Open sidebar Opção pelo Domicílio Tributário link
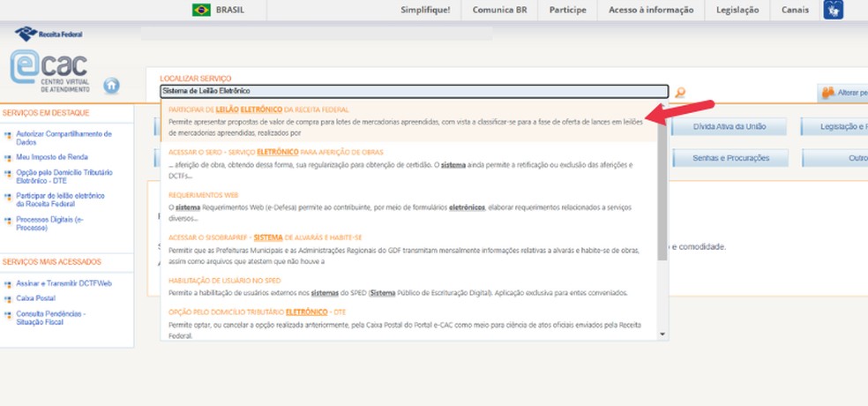 (x=64, y=177)
